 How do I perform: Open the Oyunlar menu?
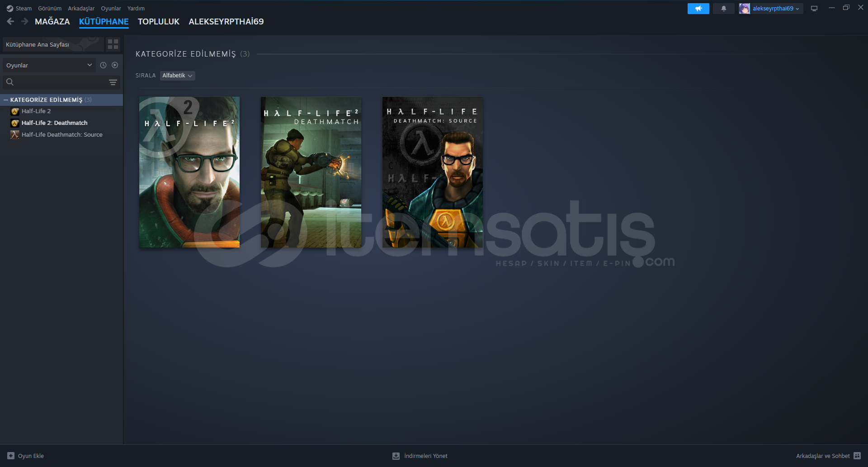[x=111, y=9]
